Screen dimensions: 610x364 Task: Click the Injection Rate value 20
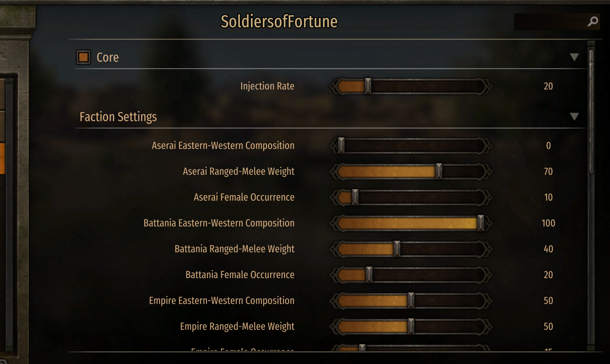(548, 86)
